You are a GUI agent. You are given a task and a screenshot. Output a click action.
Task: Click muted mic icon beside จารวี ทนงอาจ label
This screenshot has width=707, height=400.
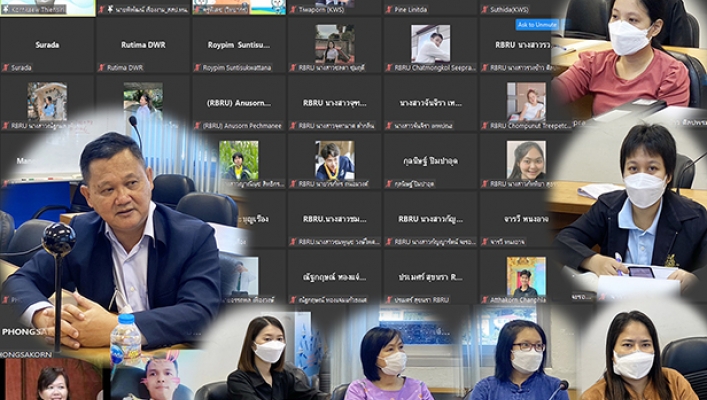point(485,242)
